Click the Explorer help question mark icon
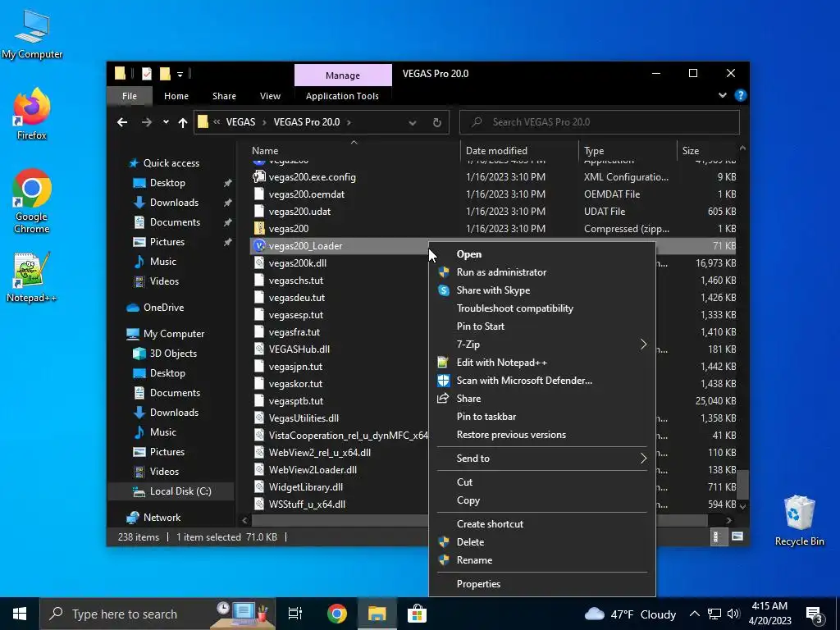 [741, 95]
